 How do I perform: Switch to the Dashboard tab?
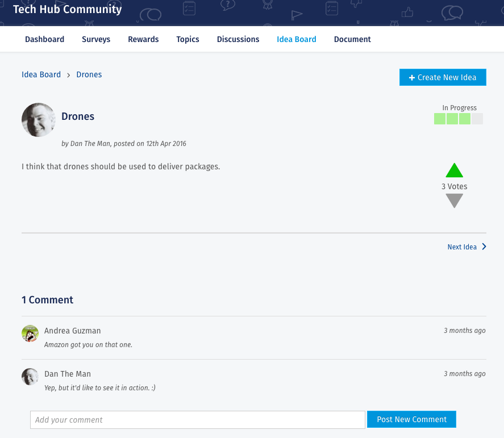coord(44,39)
